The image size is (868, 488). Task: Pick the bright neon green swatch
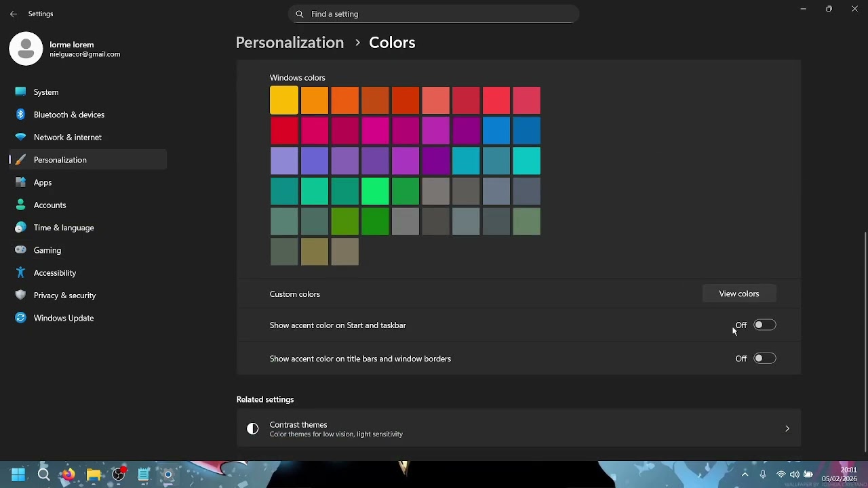pos(375,191)
